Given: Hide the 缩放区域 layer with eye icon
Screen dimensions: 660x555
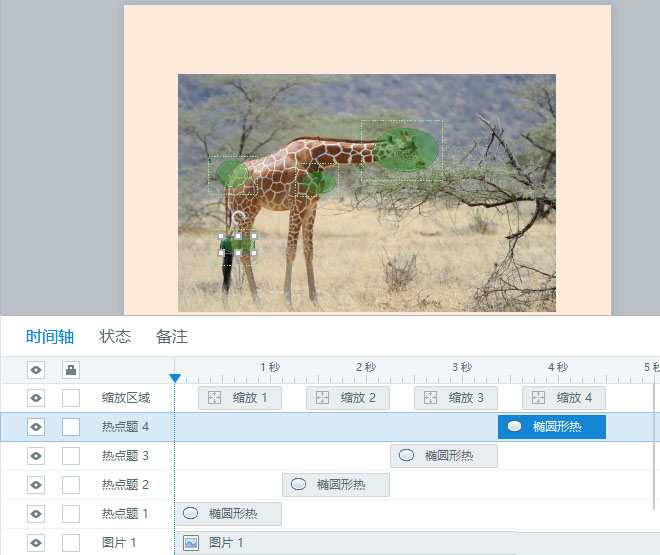Looking at the screenshot, I should pos(36,398).
